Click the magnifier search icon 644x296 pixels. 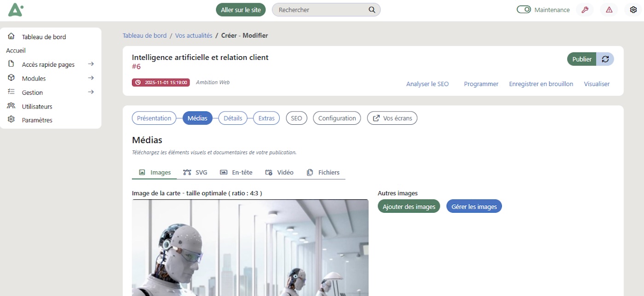click(372, 10)
